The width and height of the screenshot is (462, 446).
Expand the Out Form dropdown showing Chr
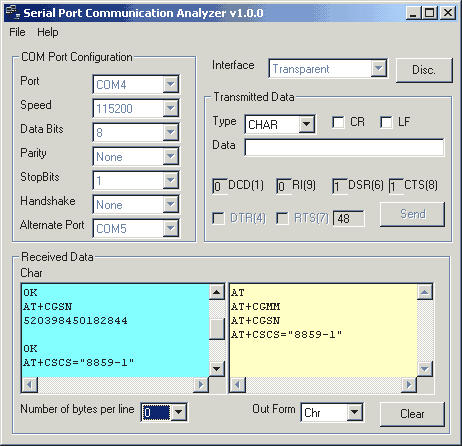click(355, 413)
